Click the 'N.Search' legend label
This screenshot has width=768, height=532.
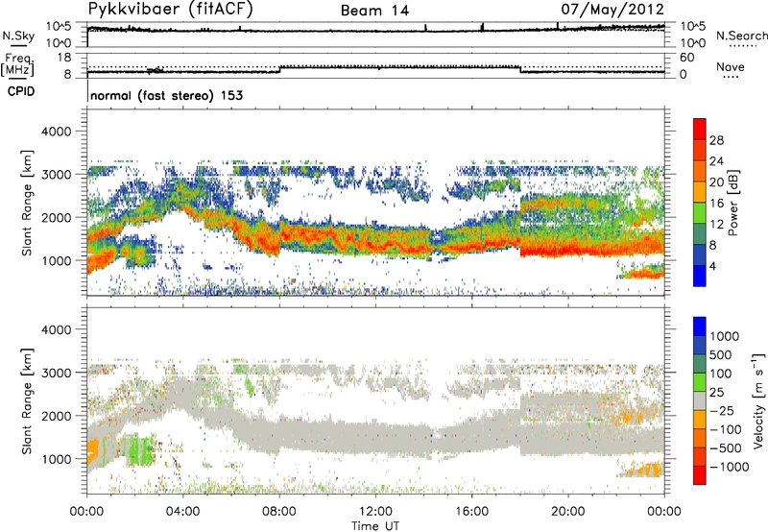tap(742, 36)
